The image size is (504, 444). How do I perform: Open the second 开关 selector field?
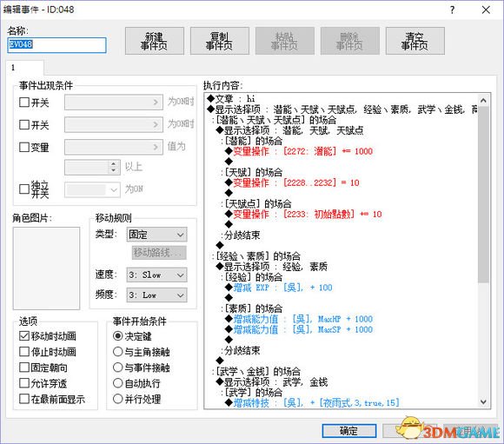[114, 124]
